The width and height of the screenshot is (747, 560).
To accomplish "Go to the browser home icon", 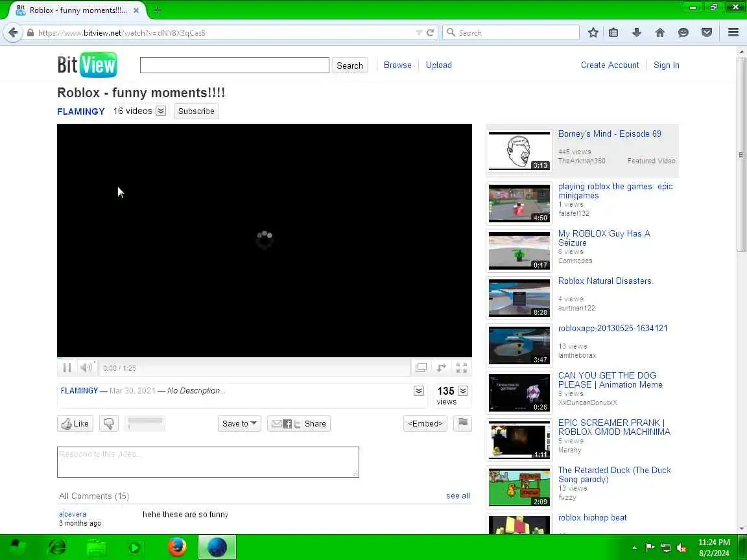I will click(660, 32).
